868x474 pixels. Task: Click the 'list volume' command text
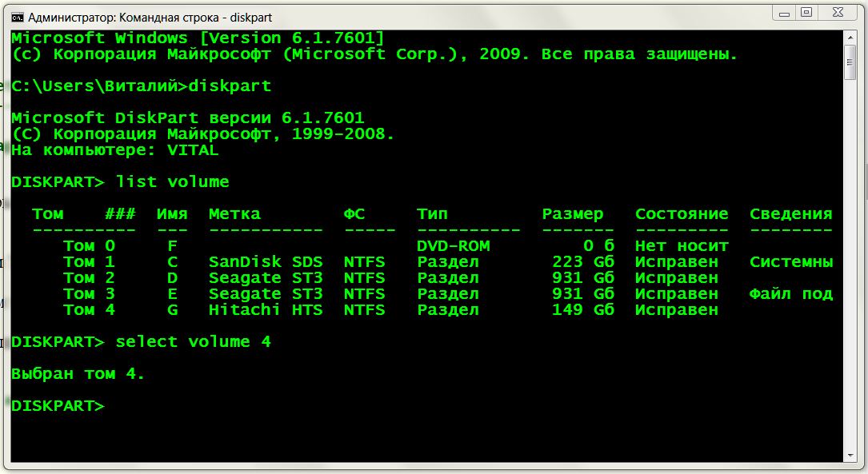coord(172,182)
